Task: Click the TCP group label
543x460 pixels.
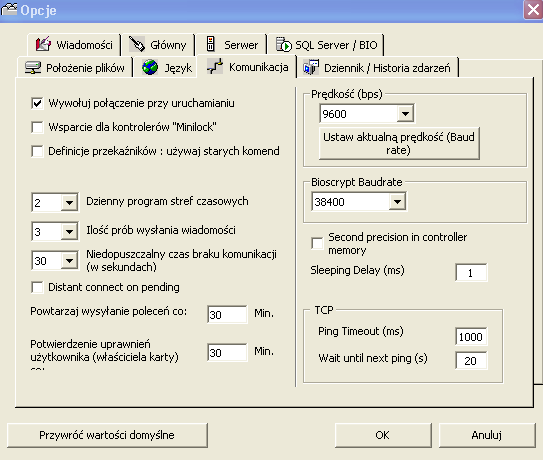Action: [324, 310]
